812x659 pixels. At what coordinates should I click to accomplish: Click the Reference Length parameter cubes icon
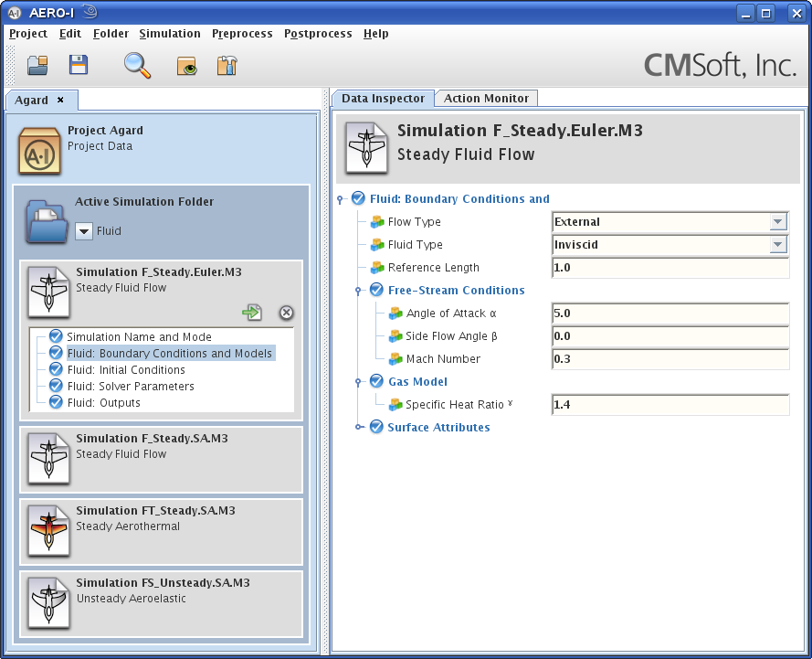coord(377,267)
